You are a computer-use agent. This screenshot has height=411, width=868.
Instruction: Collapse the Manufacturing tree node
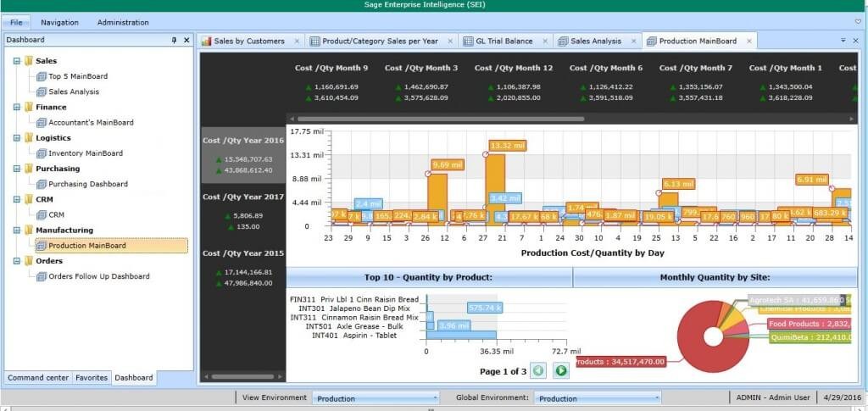(x=17, y=230)
